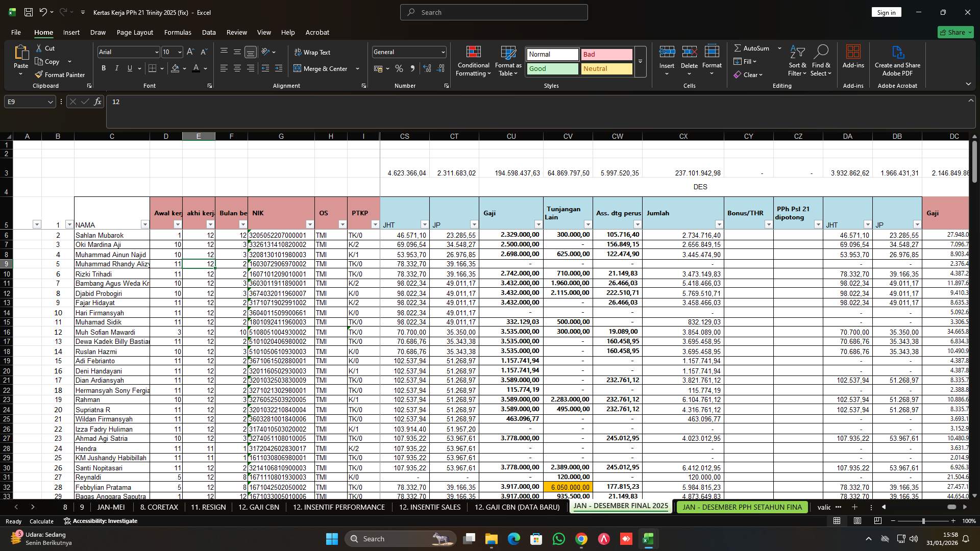Open the Format Painter tool

(x=60, y=74)
